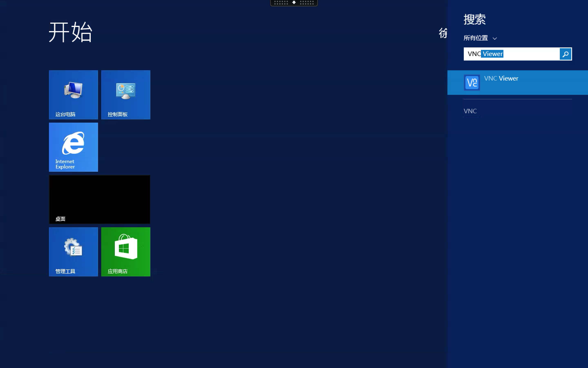Screen dimensions: 588x368
Task: Click the left dotted grip of the connection bar
Action: [x=281, y=3]
